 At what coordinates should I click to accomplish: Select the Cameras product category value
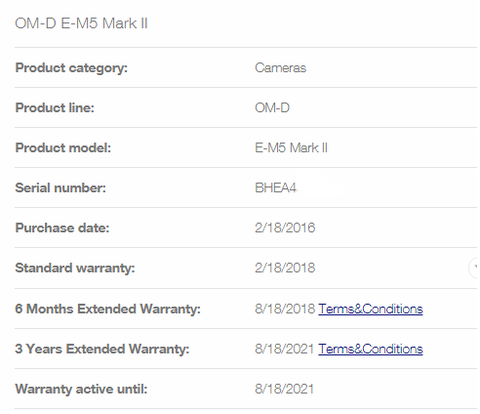(x=280, y=68)
